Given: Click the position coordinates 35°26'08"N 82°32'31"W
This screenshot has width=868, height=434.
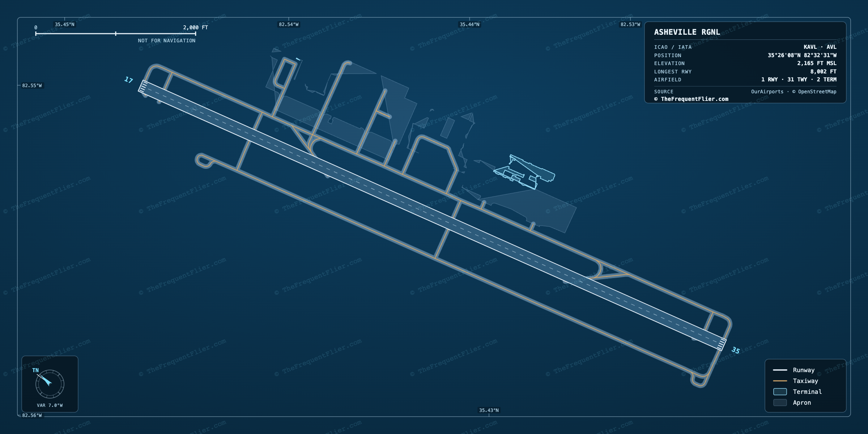Looking at the screenshot, I should point(802,55).
